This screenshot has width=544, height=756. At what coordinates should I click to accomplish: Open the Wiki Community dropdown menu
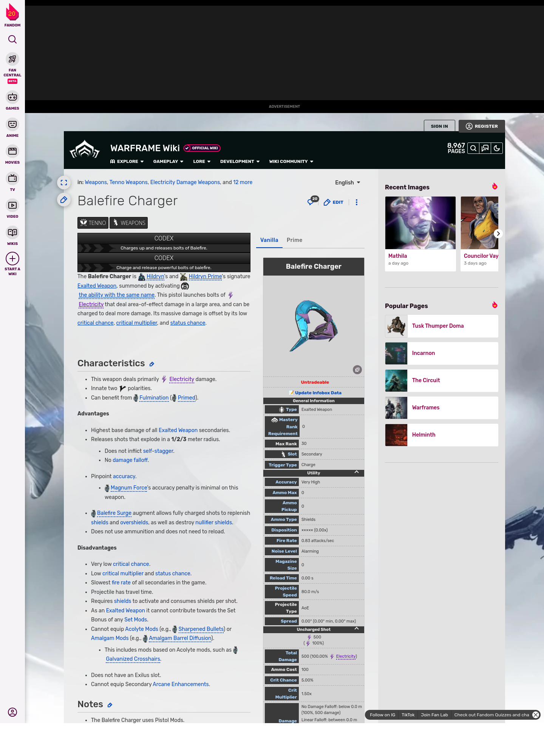[x=291, y=161]
